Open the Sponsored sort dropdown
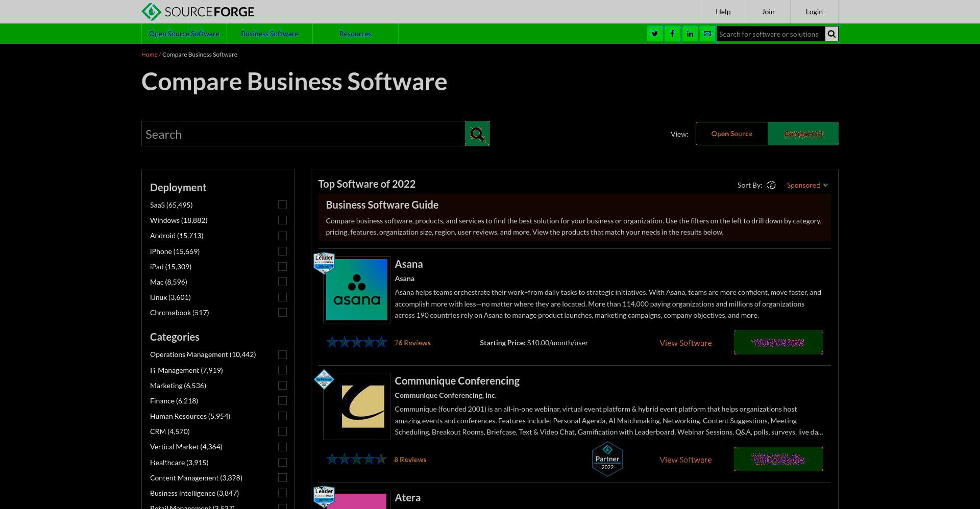Viewport: 980px width, 509px height. [807, 185]
